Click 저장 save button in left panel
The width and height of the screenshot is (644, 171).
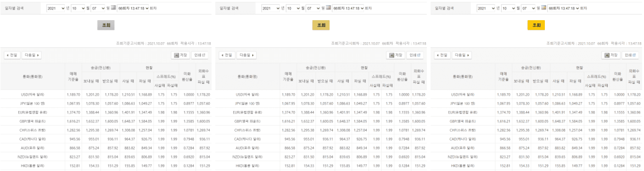pyautogui.click(x=180, y=55)
